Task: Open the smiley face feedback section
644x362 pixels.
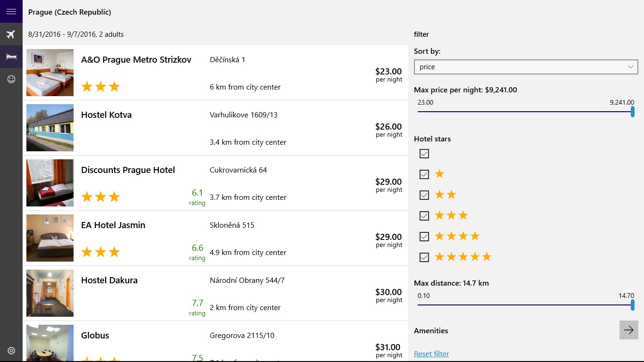Action: pos(11,79)
